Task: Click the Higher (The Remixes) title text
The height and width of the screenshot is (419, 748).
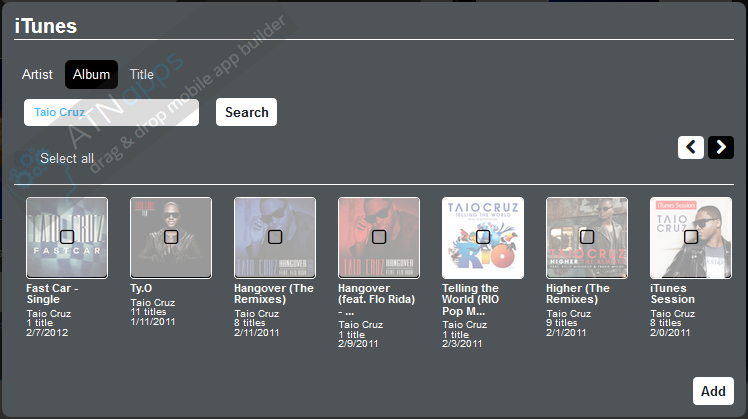Action: click(578, 294)
